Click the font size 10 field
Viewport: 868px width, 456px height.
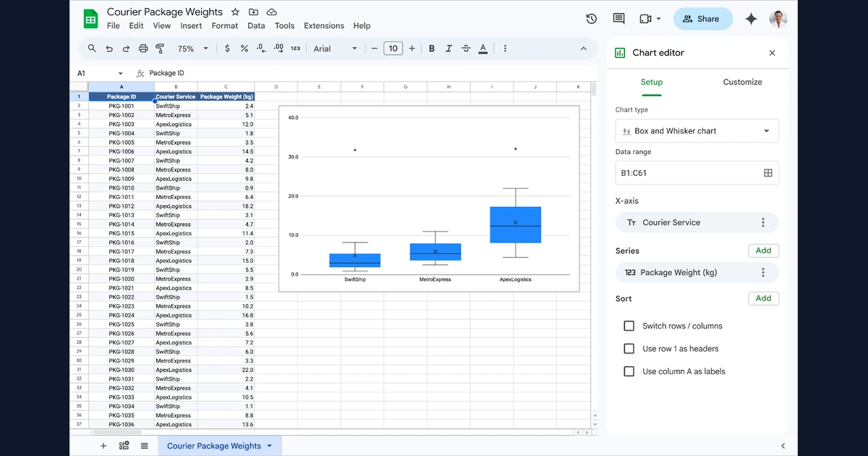click(393, 48)
